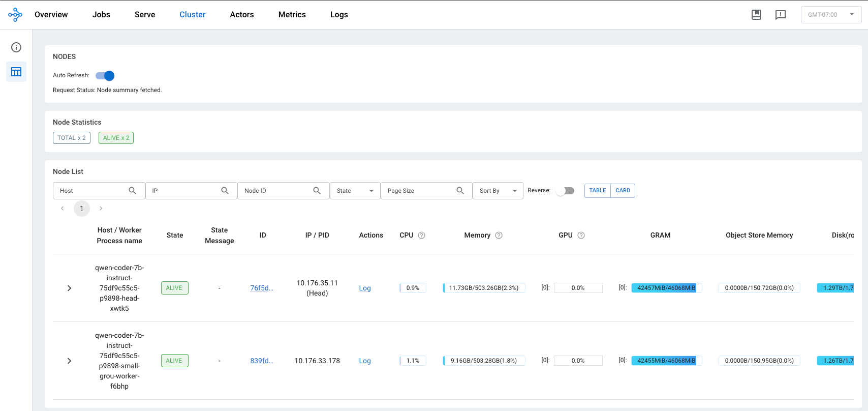Open the State filter dropdown
Image resolution: width=868 pixels, height=411 pixels.
coord(355,191)
